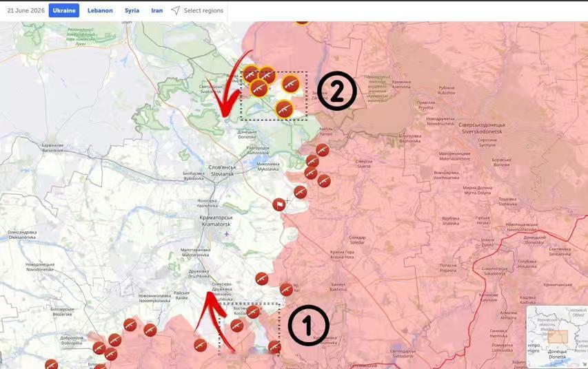Open the date picker showing 21 June 2026
The height and width of the screenshot is (369, 588).
(x=26, y=10)
